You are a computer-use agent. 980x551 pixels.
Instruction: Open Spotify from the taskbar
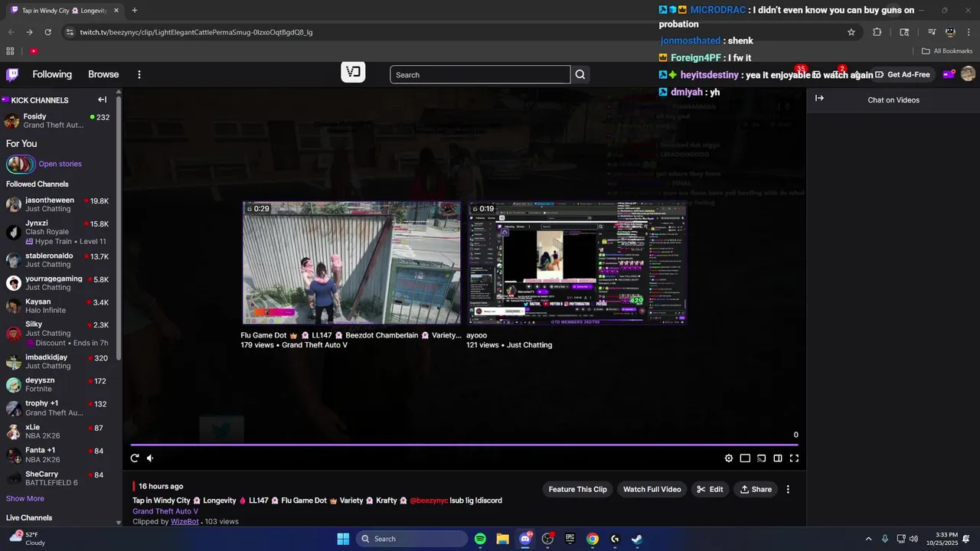pyautogui.click(x=480, y=539)
